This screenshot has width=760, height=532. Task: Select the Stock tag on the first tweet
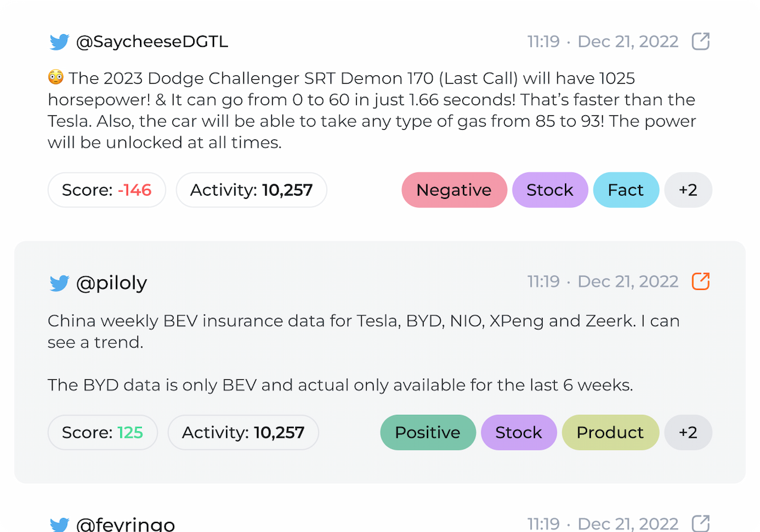[x=550, y=189]
